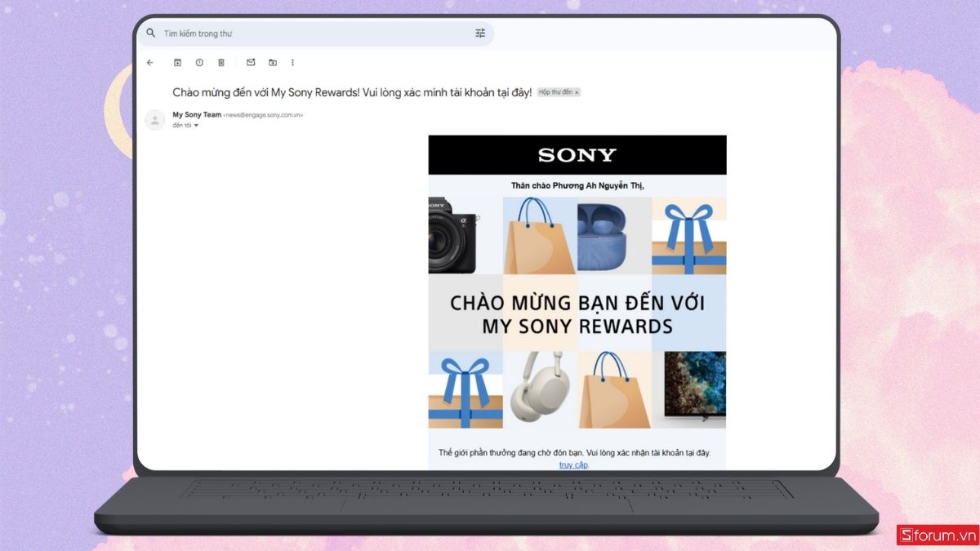980x551 pixels.
Task: Report this email as spam
Action: point(199,62)
